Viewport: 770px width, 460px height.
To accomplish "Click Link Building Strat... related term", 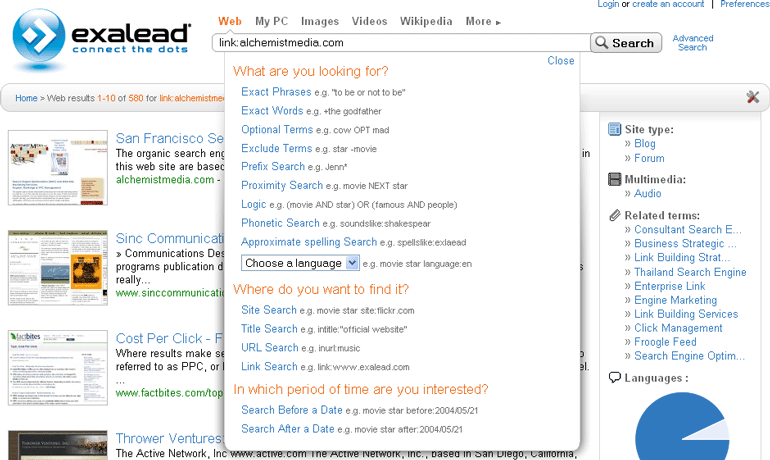I will point(682,257).
